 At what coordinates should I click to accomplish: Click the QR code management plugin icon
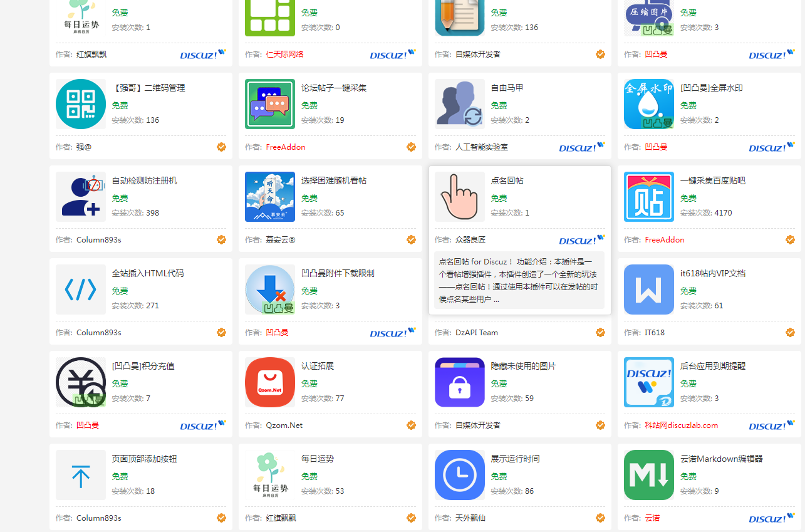(81, 104)
